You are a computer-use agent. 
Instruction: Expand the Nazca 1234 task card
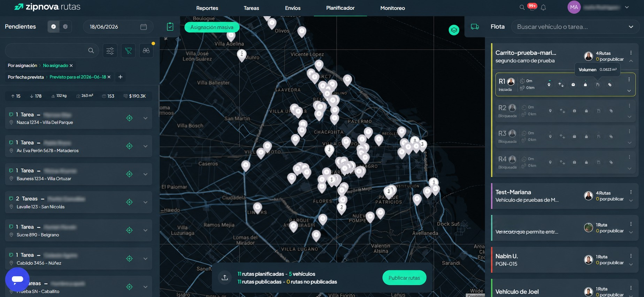pos(145,118)
